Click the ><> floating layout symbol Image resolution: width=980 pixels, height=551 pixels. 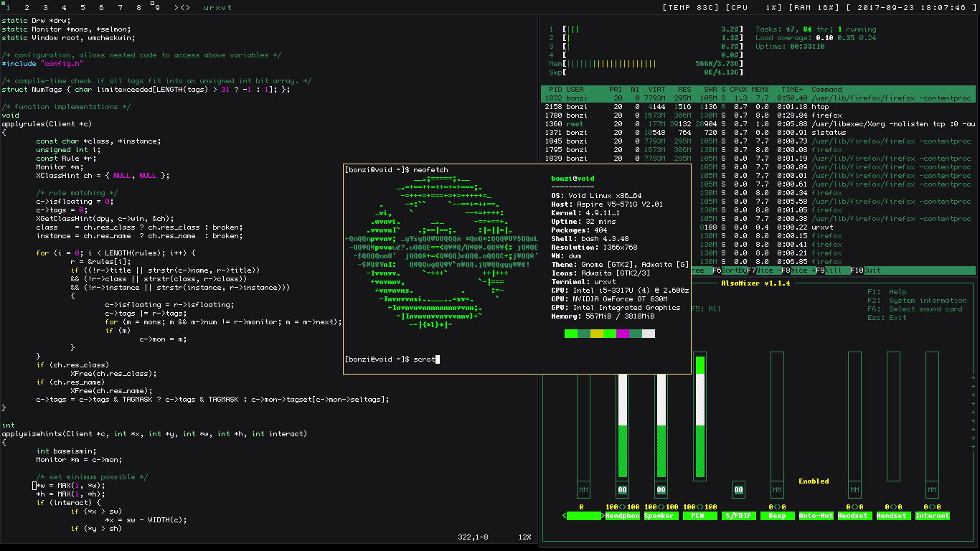(x=182, y=7)
